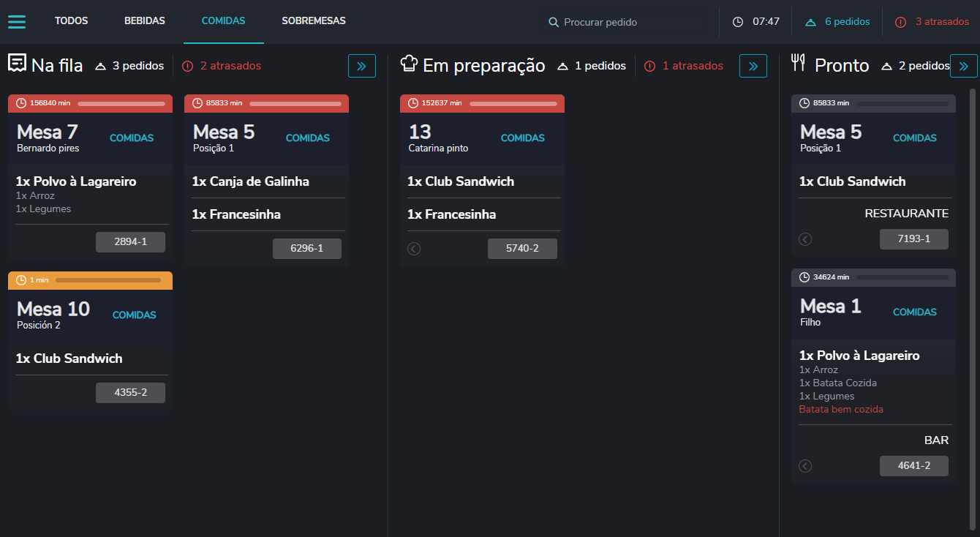Click back arrow on order 5740-2
The image size is (980, 537).
414,249
